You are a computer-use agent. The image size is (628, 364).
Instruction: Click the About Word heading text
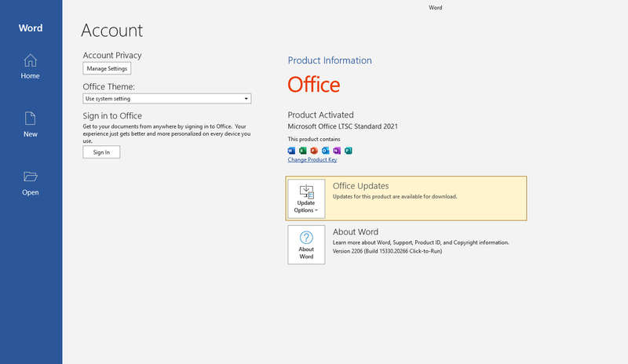(x=356, y=232)
